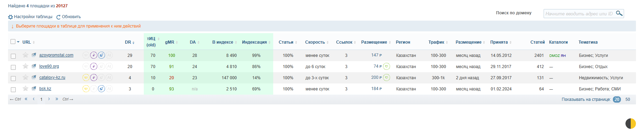Jump to last page with double-right arrow
This screenshot has height=133, width=644.
pyautogui.click(x=57, y=99)
